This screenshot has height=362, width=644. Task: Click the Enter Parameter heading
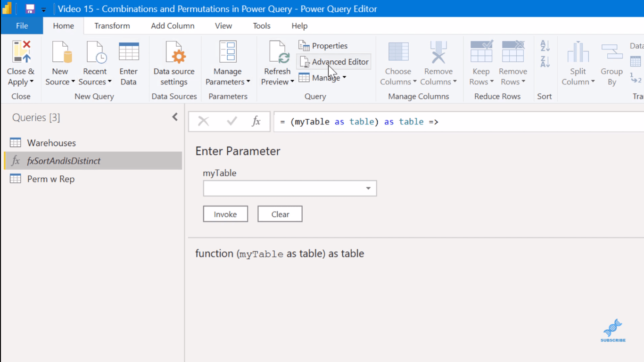pyautogui.click(x=238, y=151)
